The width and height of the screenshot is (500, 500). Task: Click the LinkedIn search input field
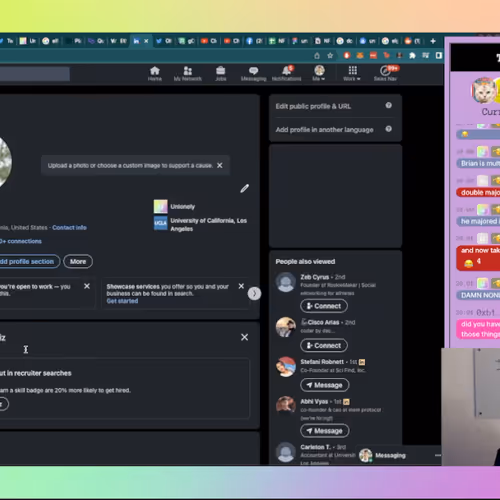[35, 74]
